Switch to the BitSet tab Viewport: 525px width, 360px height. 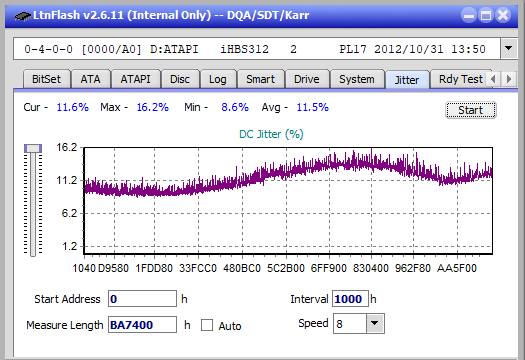pyautogui.click(x=47, y=79)
